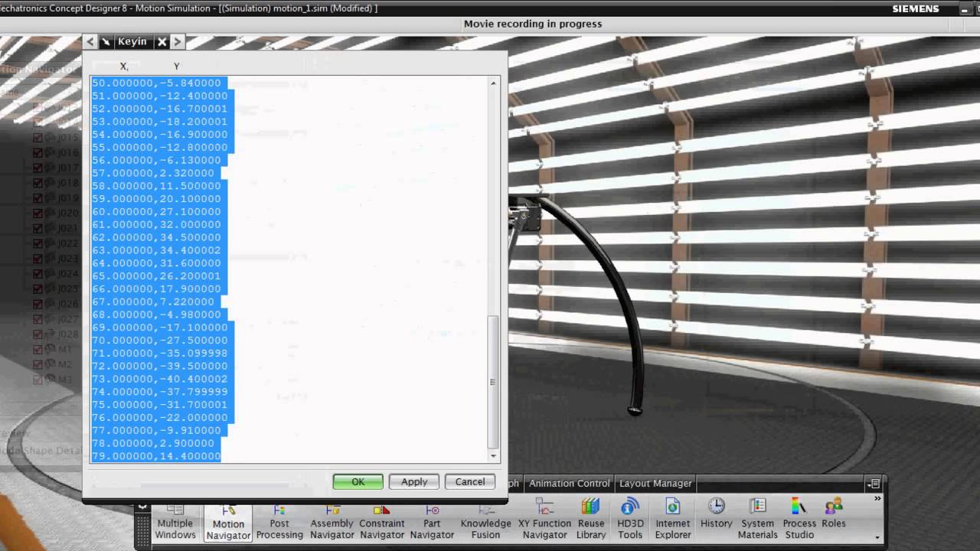This screenshot has width=980, height=551.
Task: Close the Keyin dialog with the X
Action: [x=162, y=42]
